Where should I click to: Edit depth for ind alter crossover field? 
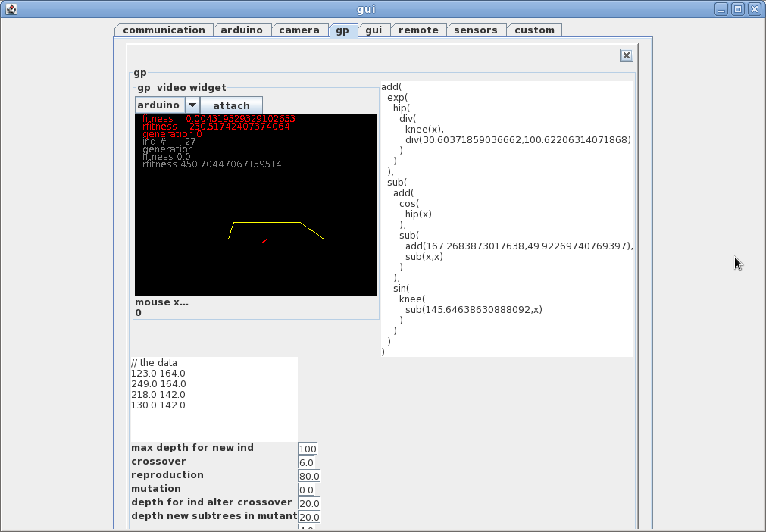[309, 504]
